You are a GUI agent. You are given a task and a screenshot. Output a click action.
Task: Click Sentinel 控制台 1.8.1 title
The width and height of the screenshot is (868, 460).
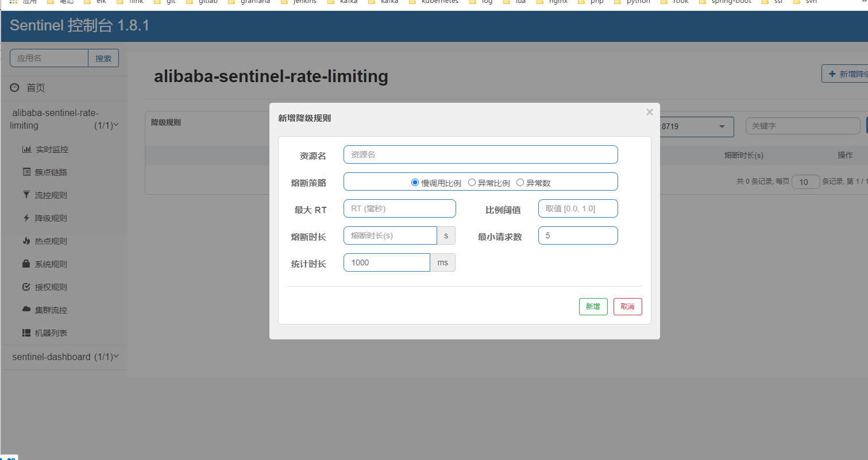(79, 25)
